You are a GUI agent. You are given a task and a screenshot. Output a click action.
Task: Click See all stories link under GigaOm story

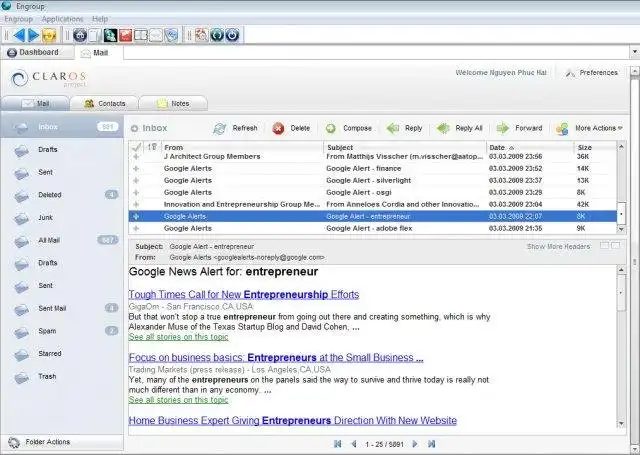click(x=178, y=337)
